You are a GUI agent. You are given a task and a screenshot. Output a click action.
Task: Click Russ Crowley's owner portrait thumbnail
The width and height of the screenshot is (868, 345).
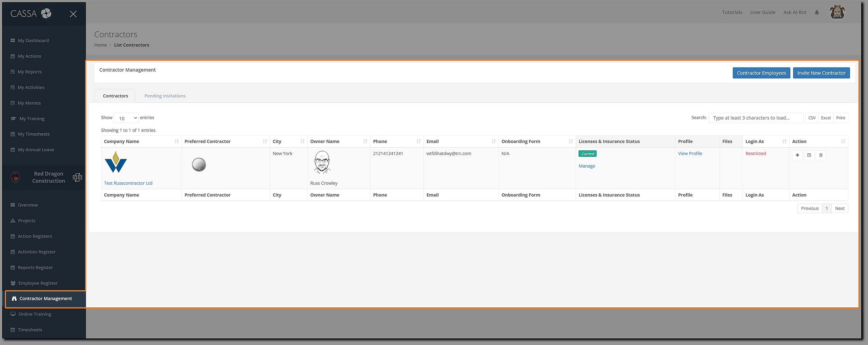tap(322, 162)
